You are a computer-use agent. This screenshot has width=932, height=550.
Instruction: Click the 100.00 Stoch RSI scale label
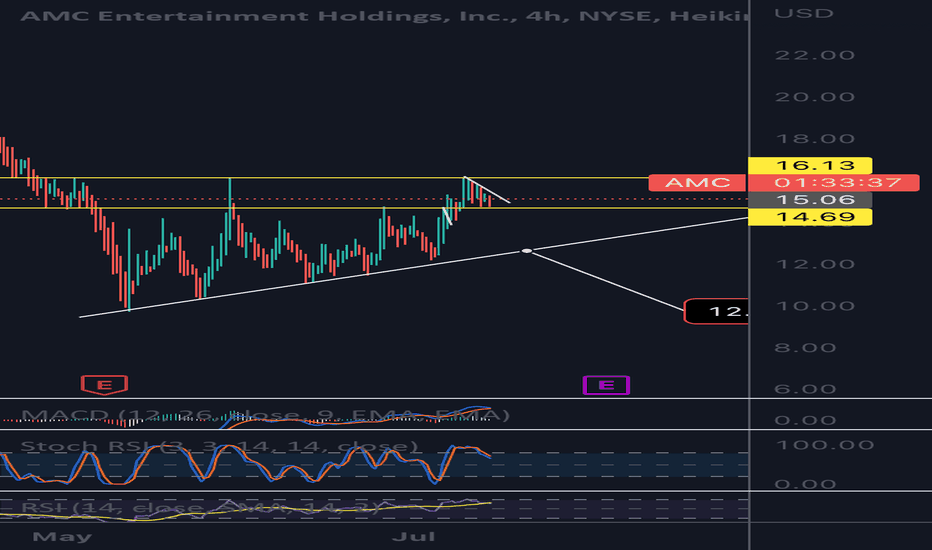tap(824, 445)
